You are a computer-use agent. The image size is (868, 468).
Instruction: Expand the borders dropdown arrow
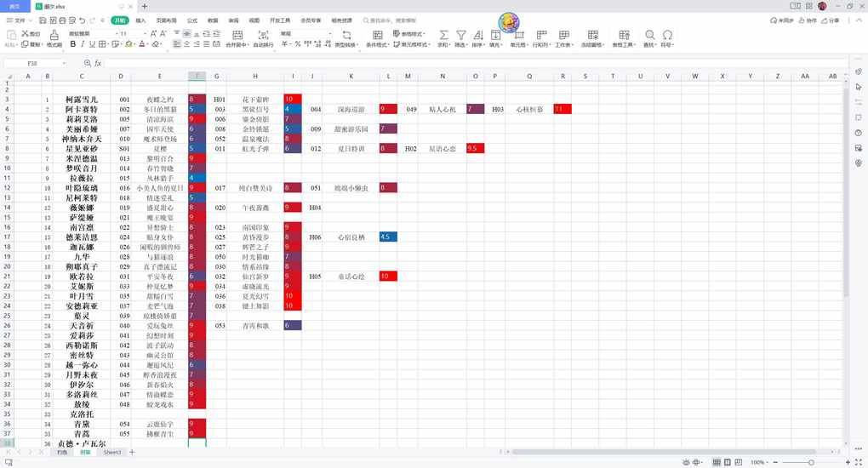[x=108, y=44]
